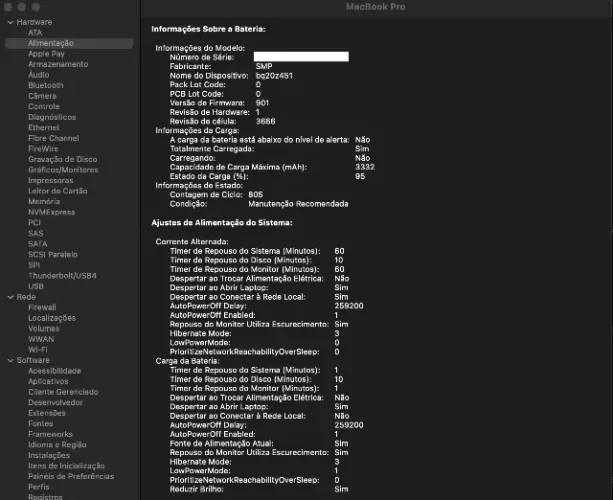The width and height of the screenshot is (613, 500).
Task: Open NVMExpress sidebar entry
Action: (51, 212)
